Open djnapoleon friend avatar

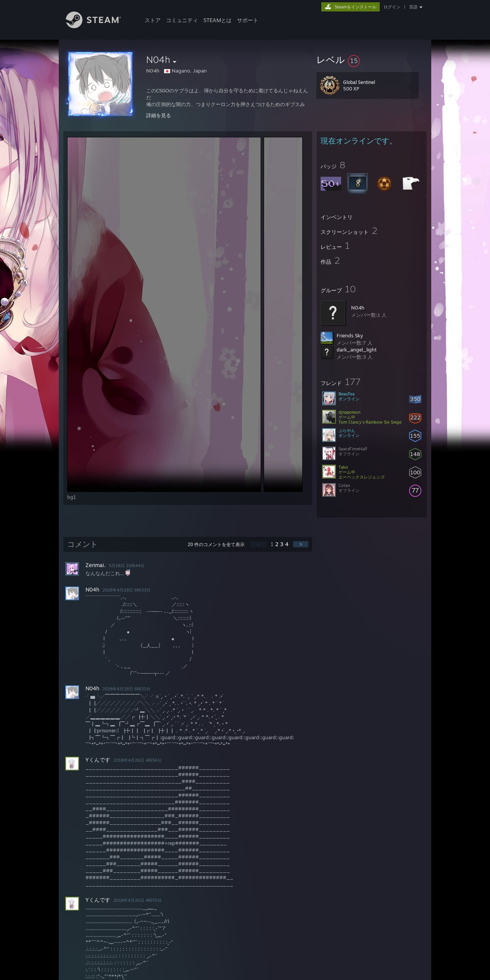point(329,417)
